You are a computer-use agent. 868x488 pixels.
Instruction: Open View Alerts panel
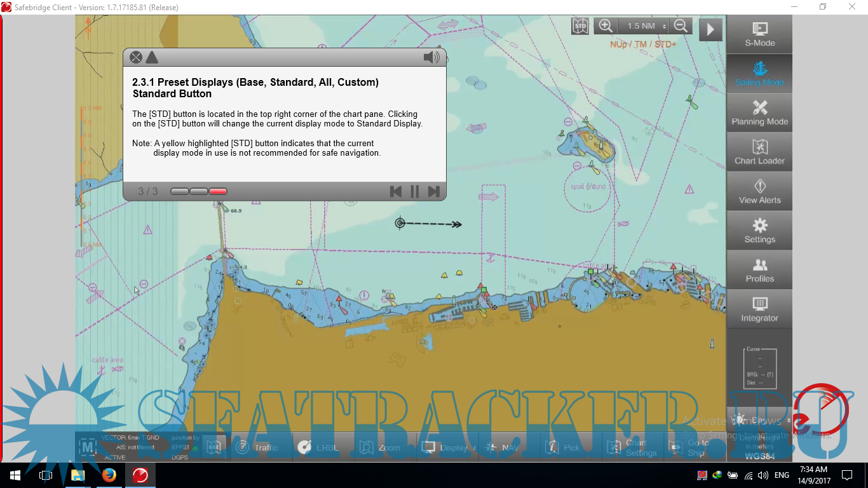click(759, 192)
